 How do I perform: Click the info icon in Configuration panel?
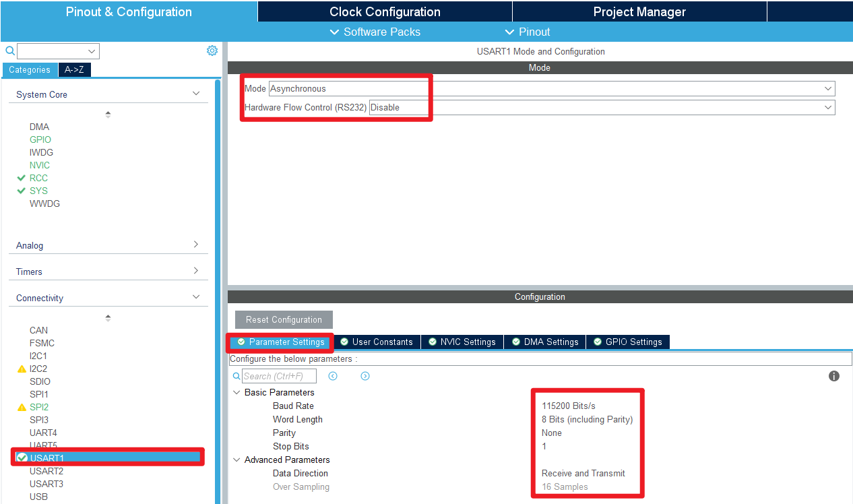click(833, 376)
